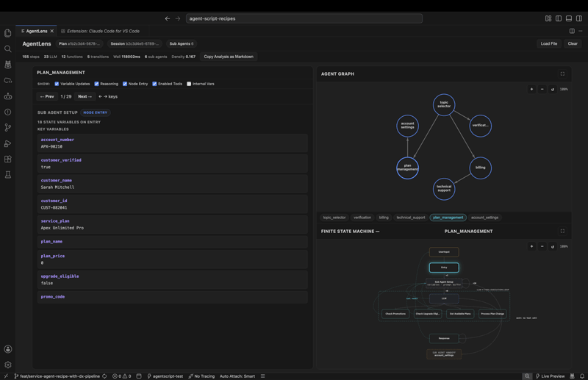Switch to the AgentLens tab
The width and height of the screenshot is (588, 380).
coord(36,31)
